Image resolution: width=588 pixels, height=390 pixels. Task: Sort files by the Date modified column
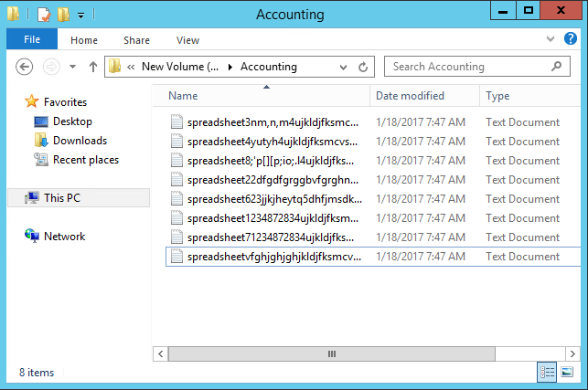(410, 96)
